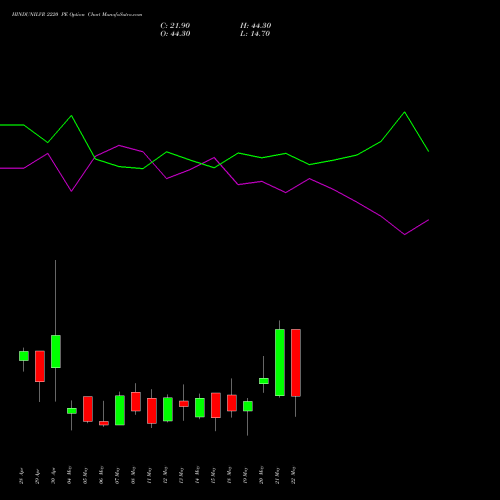Click the 14 May date label

(198, 475)
